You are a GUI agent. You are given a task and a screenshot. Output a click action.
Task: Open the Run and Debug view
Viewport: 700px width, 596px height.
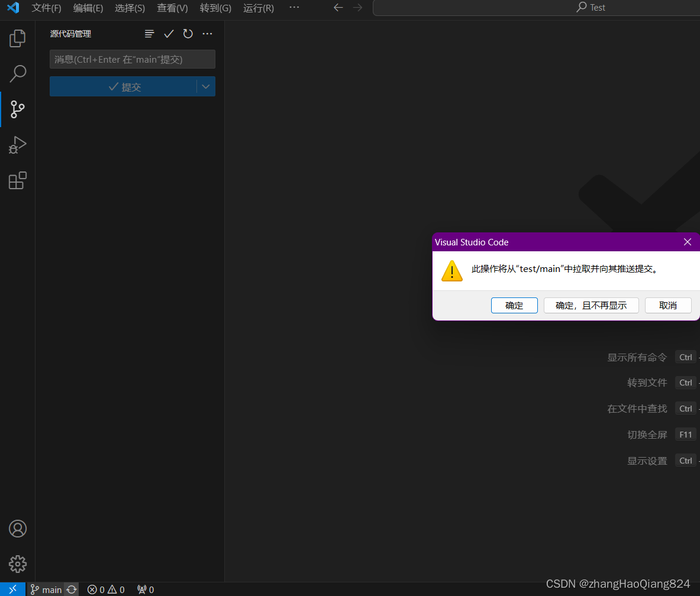tap(17, 145)
